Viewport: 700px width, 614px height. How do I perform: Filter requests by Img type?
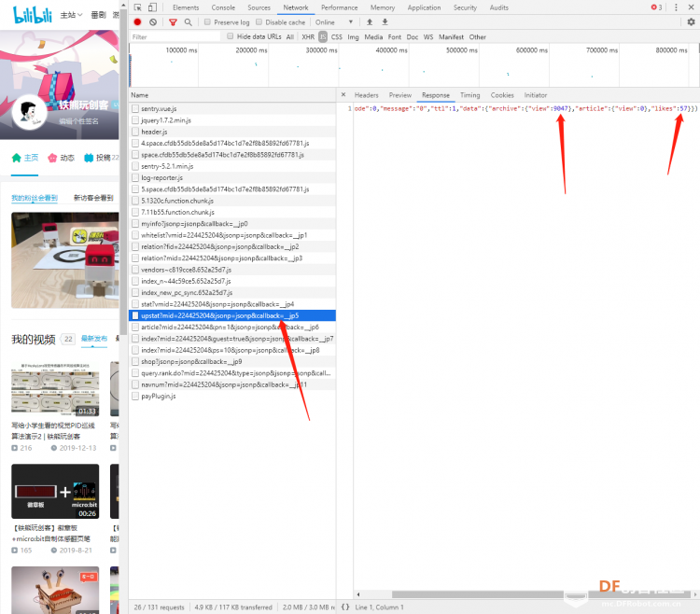coord(353,36)
